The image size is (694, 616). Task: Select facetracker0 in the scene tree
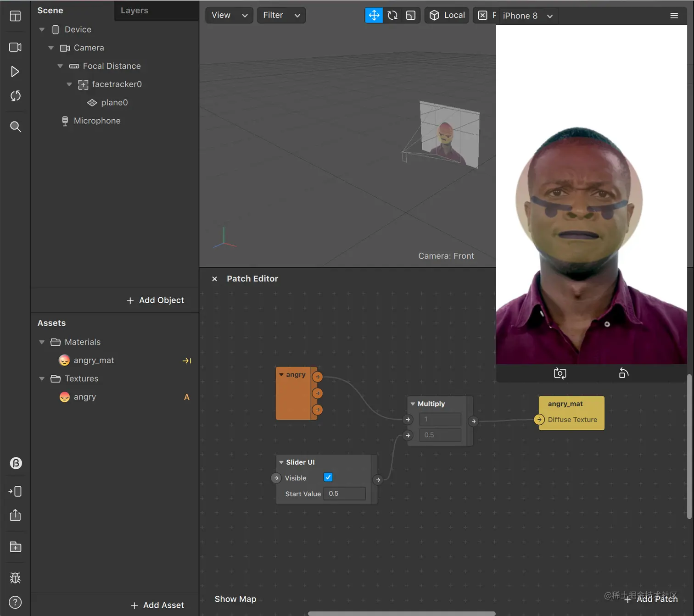(117, 84)
